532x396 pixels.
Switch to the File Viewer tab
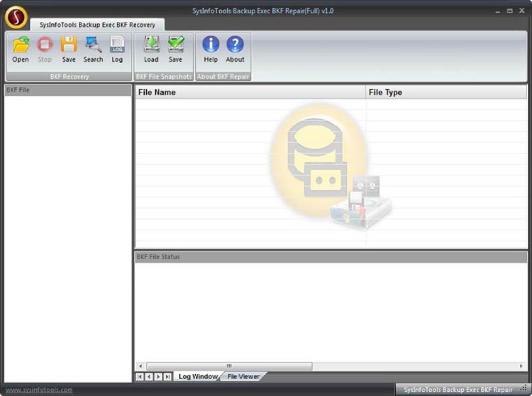point(243,376)
